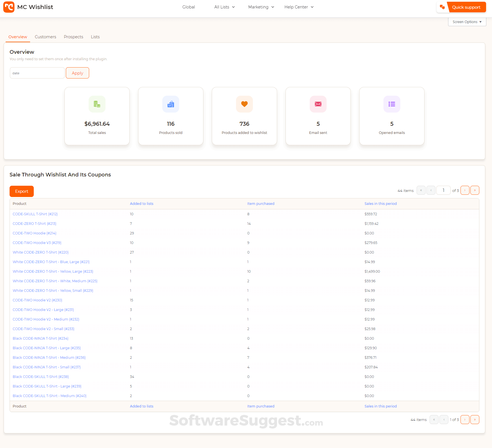
Task: Click the Apply button
Action: tap(77, 73)
